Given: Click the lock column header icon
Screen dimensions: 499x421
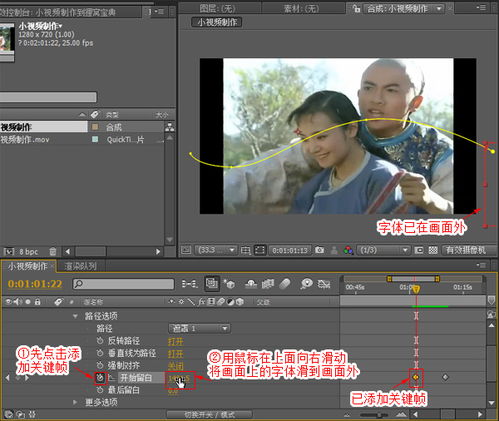Looking at the screenshot, I should click(37, 302).
